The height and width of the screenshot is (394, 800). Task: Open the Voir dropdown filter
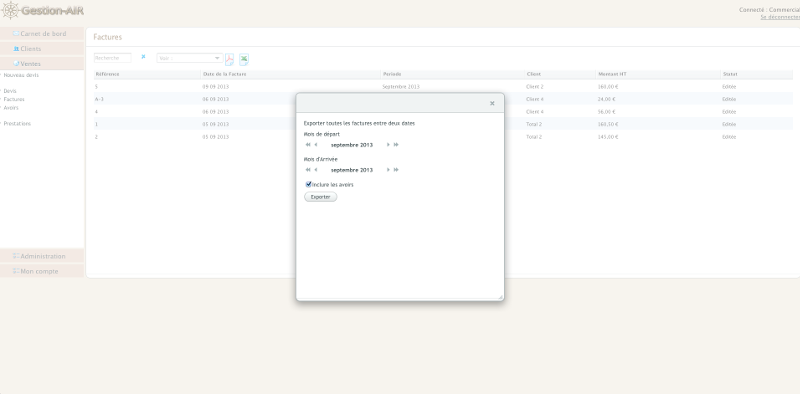click(189, 58)
